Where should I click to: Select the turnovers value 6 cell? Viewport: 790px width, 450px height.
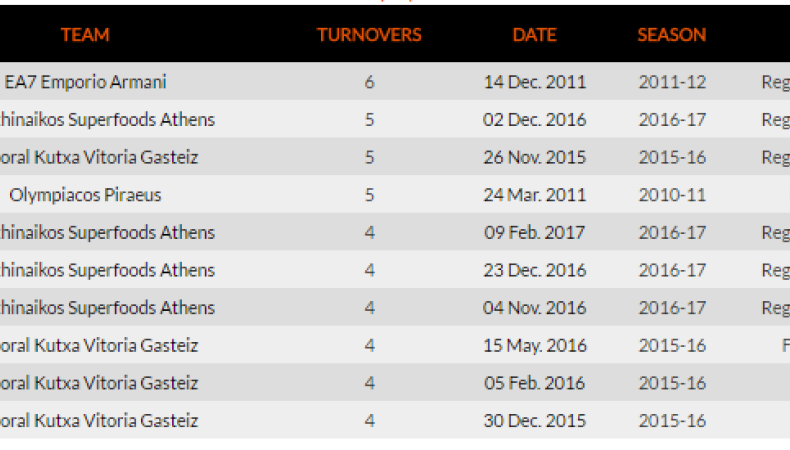[369, 82]
